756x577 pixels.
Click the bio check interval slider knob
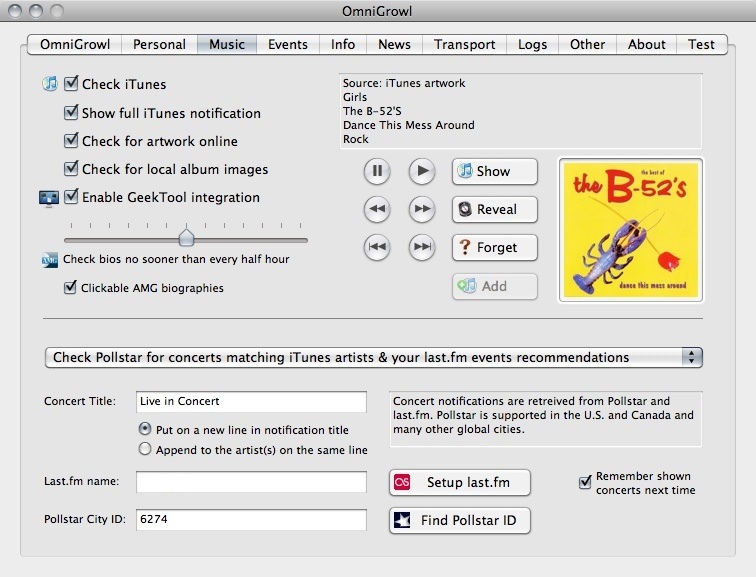click(x=186, y=238)
